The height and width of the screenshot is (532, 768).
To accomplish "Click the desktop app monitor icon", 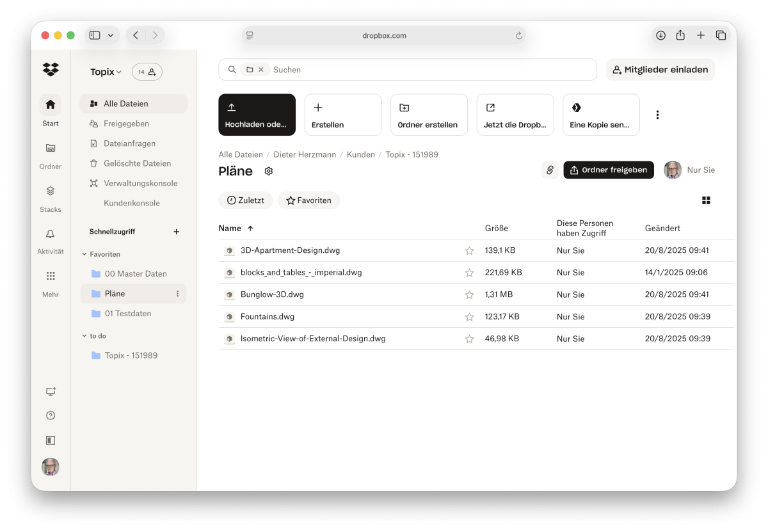I will (51, 392).
